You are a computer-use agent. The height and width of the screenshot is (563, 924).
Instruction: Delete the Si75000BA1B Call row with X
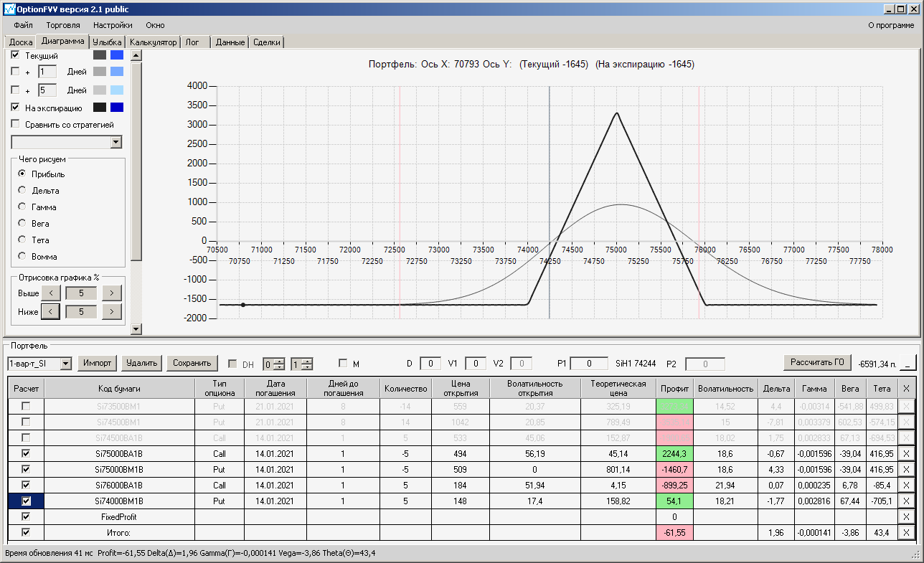tap(907, 454)
